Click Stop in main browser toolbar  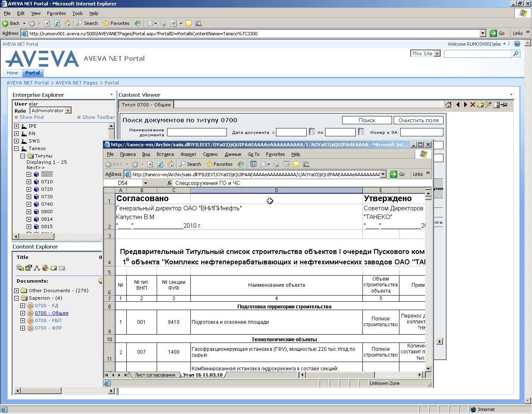click(47, 23)
